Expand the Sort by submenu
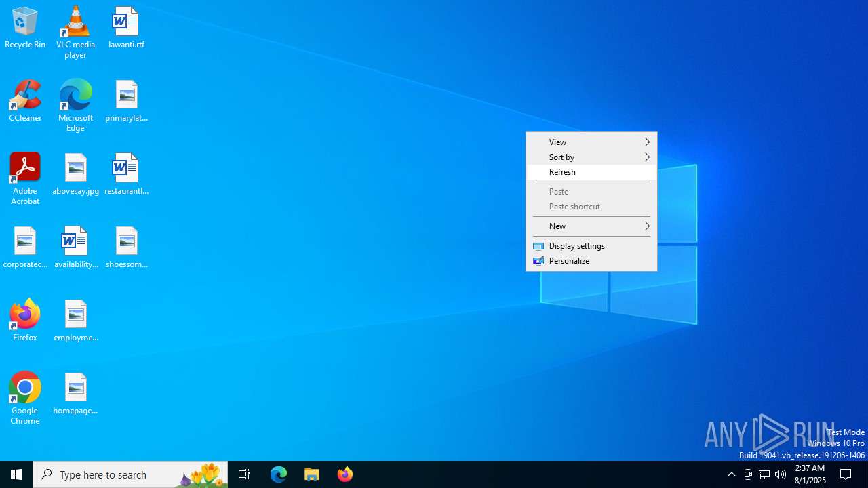Image resolution: width=868 pixels, height=488 pixels. pos(591,157)
